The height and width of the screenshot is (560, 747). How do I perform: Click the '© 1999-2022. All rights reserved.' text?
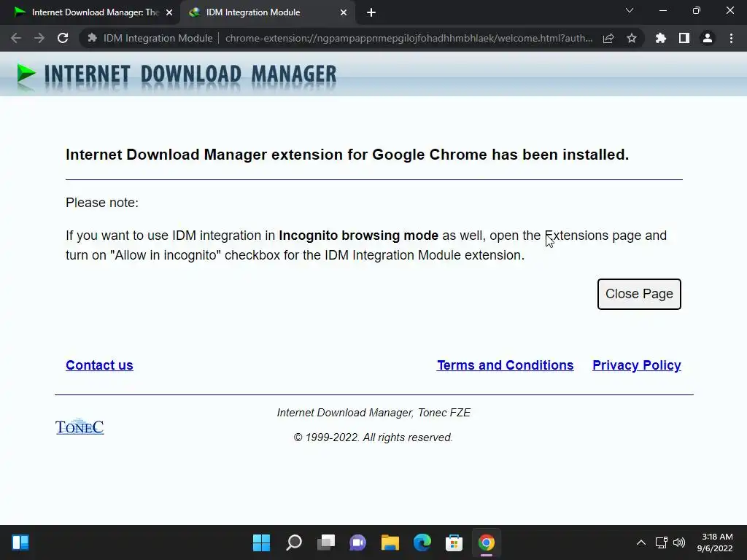point(373,437)
